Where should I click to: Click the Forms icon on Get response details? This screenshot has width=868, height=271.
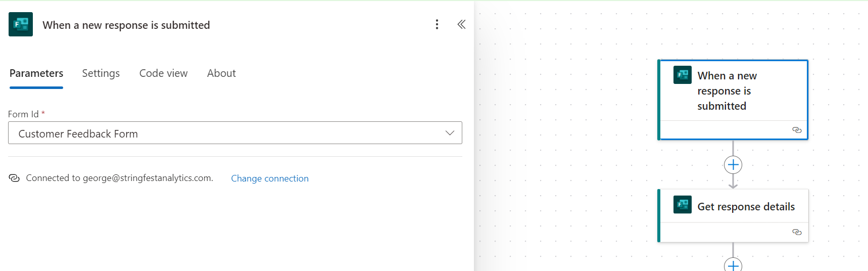click(x=683, y=205)
